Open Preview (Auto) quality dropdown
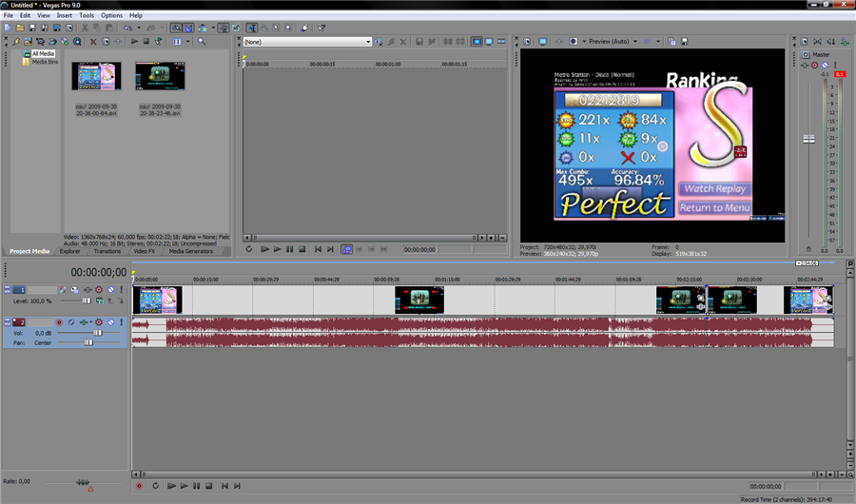The width and height of the screenshot is (856, 504). click(635, 42)
